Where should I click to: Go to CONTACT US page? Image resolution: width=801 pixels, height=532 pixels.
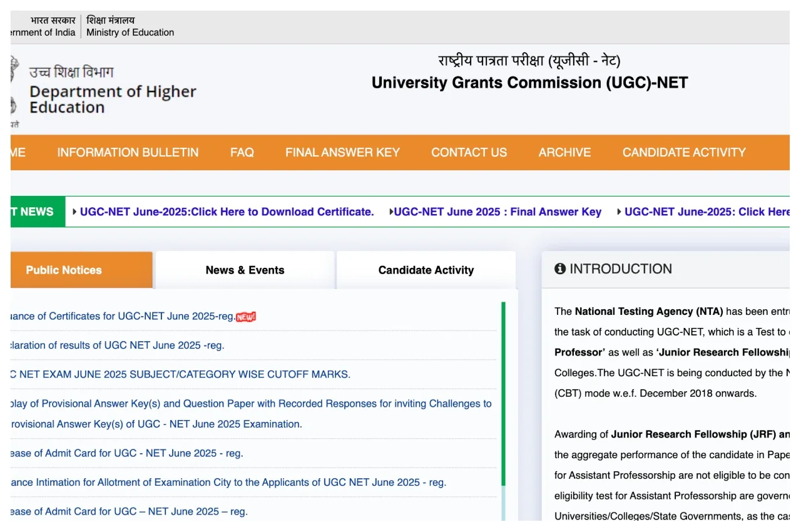coord(469,152)
